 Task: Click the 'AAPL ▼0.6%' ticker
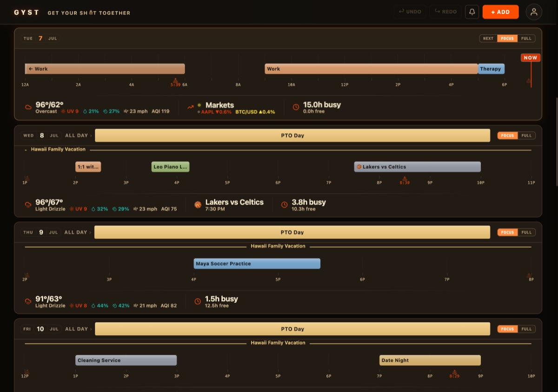click(216, 112)
